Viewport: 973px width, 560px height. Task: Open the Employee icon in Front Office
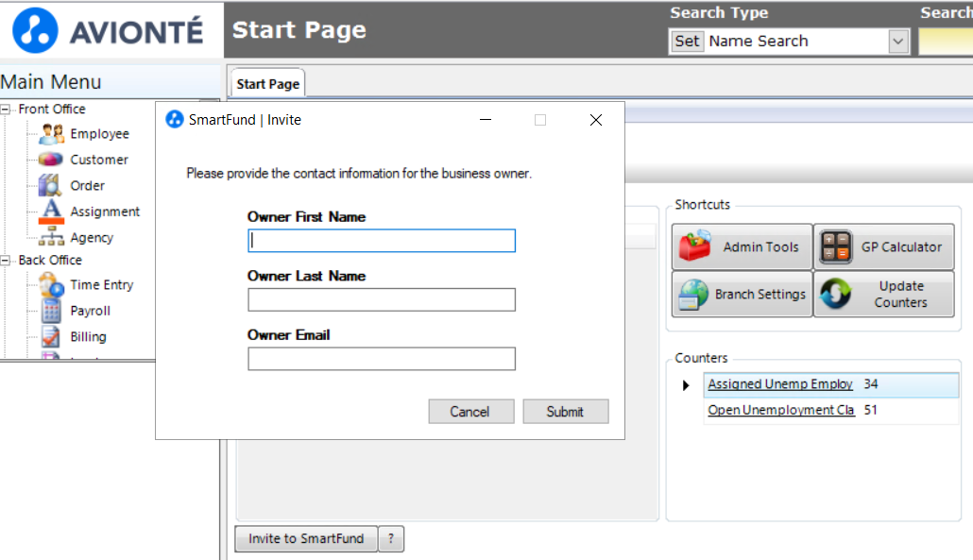[52, 133]
